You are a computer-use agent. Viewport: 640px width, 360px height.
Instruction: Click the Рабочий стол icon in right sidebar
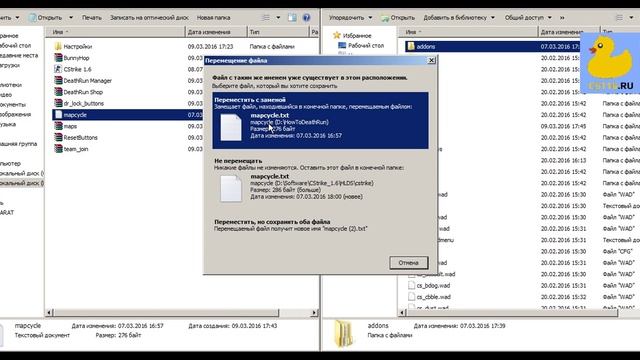(342, 45)
